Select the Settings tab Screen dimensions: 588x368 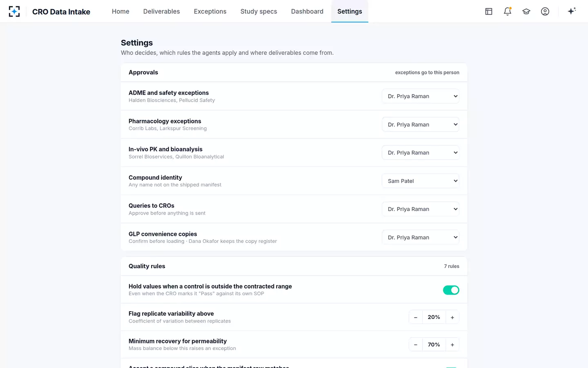[x=350, y=11]
